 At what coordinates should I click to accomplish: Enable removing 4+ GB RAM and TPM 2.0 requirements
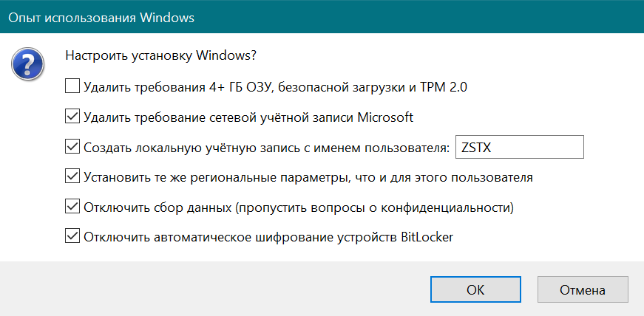(x=72, y=87)
